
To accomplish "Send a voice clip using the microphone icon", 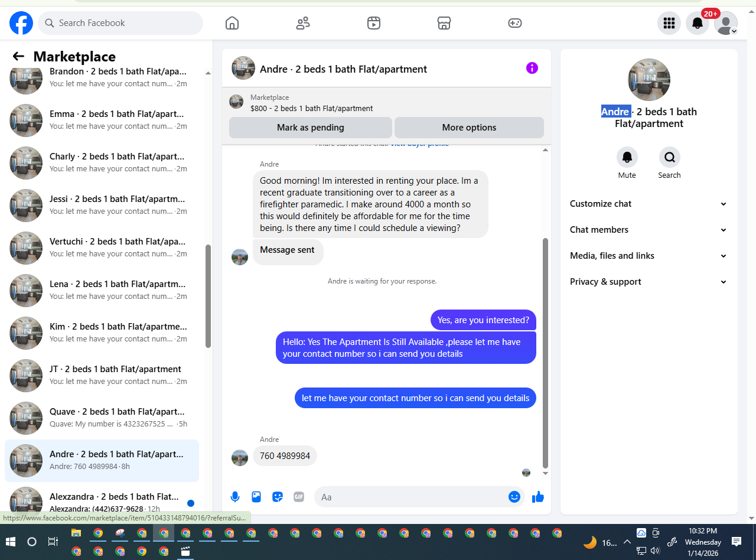I will (235, 497).
